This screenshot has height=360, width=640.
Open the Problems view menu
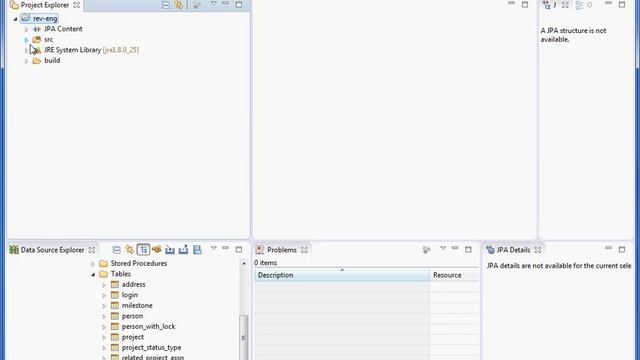(442, 248)
